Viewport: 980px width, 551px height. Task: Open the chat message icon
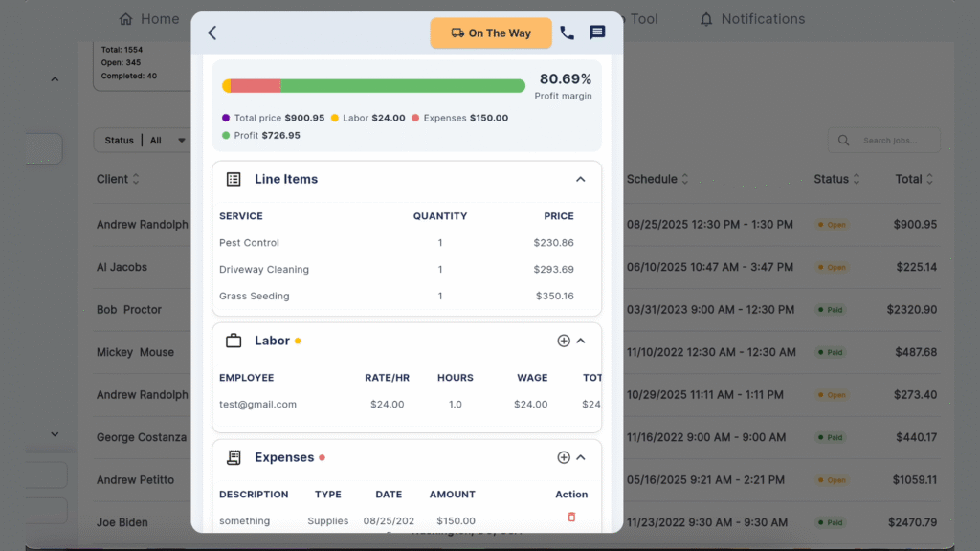pyautogui.click(x=597, y=32)
